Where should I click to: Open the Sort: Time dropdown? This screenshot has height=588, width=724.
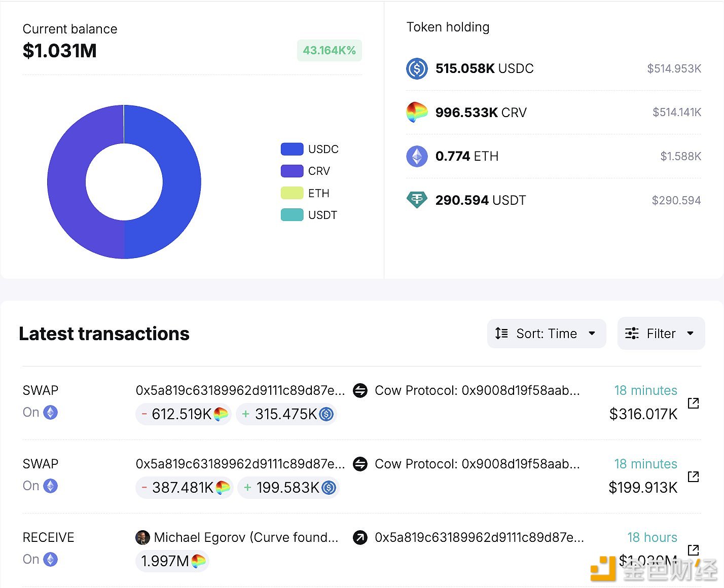pyautogui.click(x=546, y=334)
